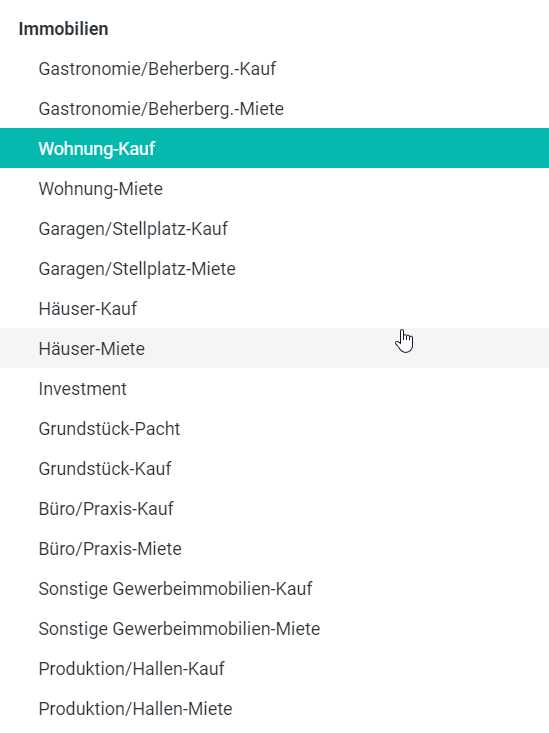
Task: Select Büro/Praxis-Kauf category
Action: (274, 508)
